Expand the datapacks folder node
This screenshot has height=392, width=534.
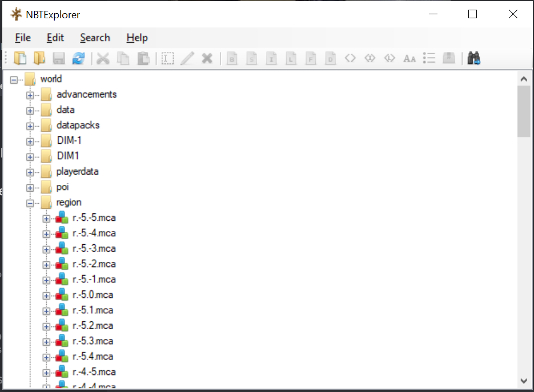tap(30, 126)
